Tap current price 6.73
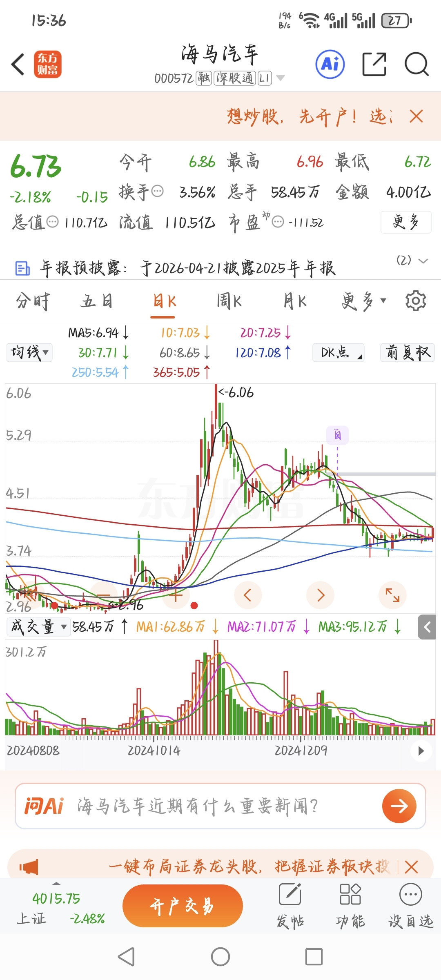Image resolution: width=441 pixels, height=980 pixels. click(x=36, y=166)
